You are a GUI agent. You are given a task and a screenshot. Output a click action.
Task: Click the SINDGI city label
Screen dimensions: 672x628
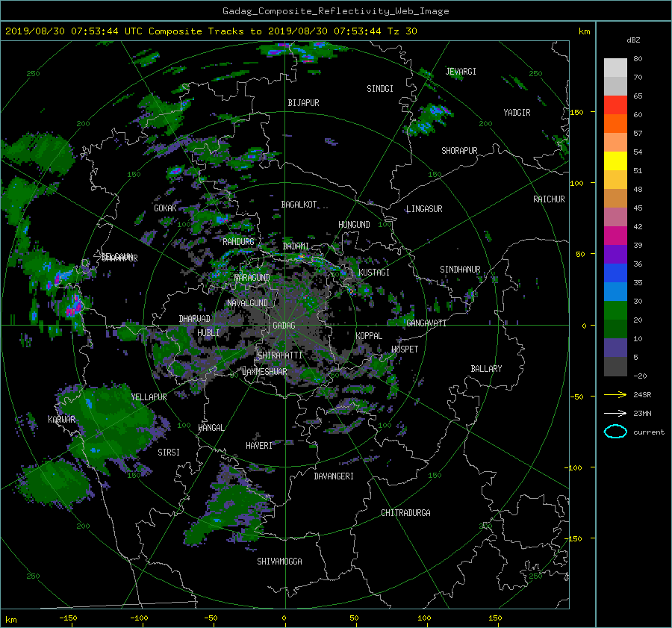pos(380,89)
